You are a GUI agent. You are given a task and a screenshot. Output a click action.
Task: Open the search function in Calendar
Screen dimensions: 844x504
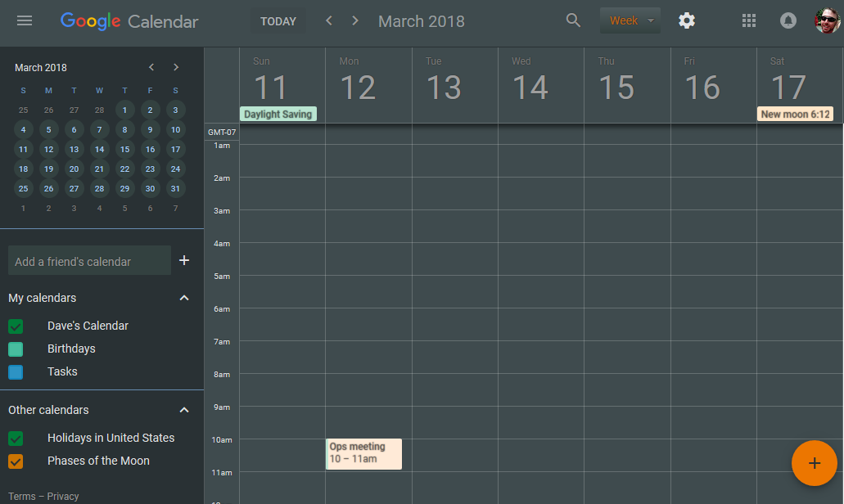tap(573, 20)
